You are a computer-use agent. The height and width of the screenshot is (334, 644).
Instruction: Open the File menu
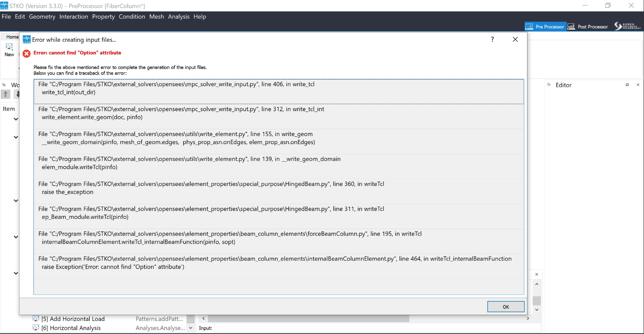[x=6, y=17]
